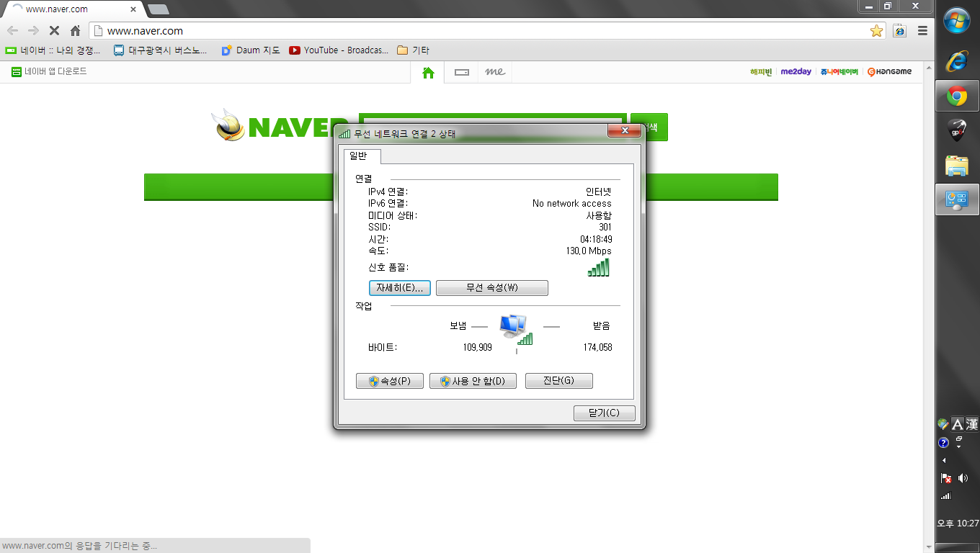980x553 pixels.
Task: Open the Chrome menu icon
Action: 922,30
